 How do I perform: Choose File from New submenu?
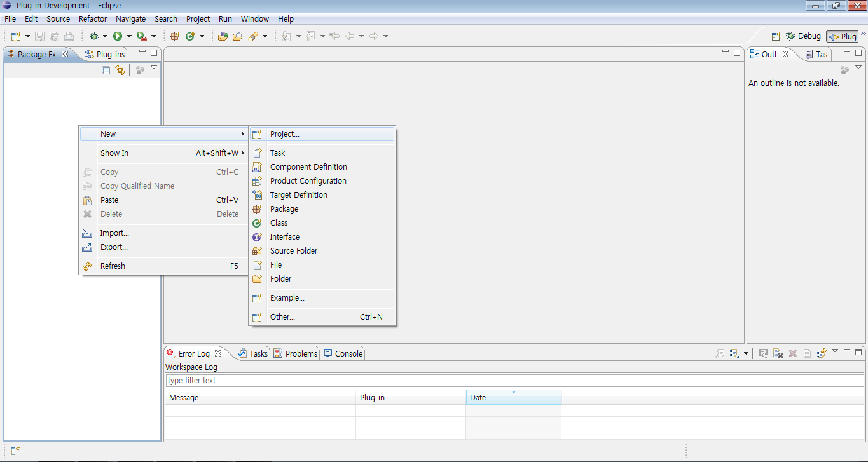coord(322,265)
